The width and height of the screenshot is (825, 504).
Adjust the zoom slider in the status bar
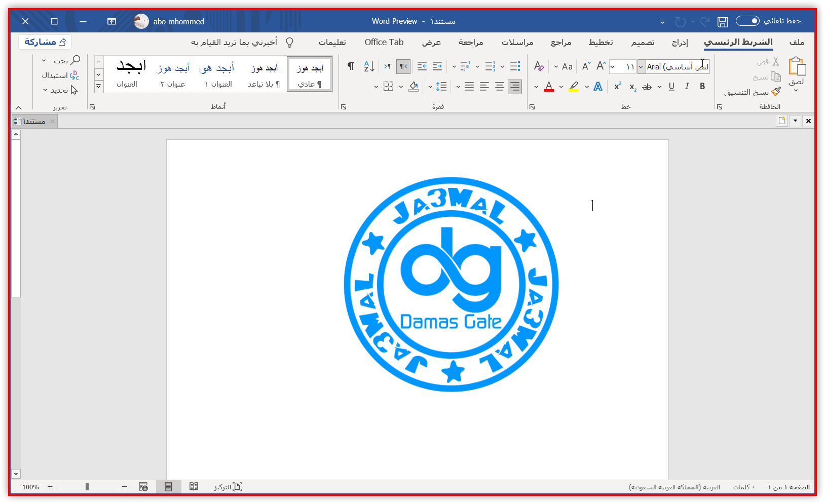[x=87, y=487]
